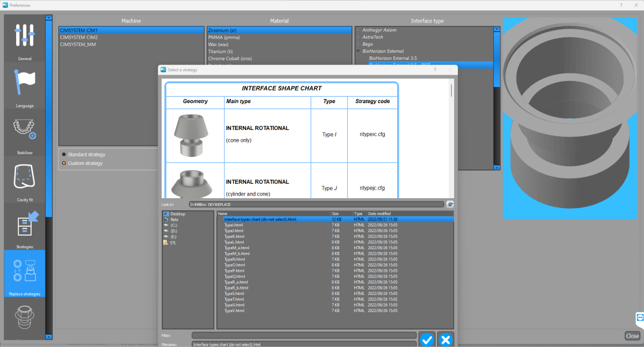Select TypeK.html in the file list
Screen dimensions: 644x347
(234, 236)
